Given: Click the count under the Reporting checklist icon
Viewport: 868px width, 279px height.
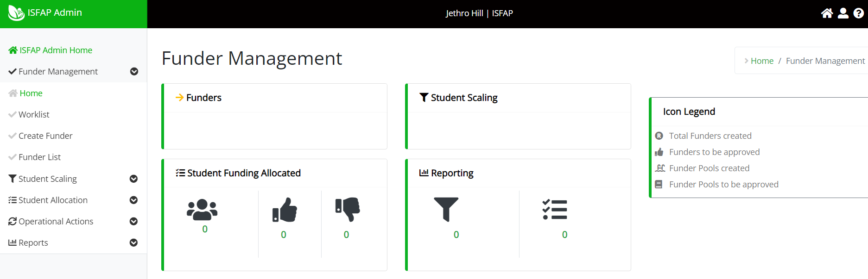Looking at the screenshot, I should [x=564, y=235].
